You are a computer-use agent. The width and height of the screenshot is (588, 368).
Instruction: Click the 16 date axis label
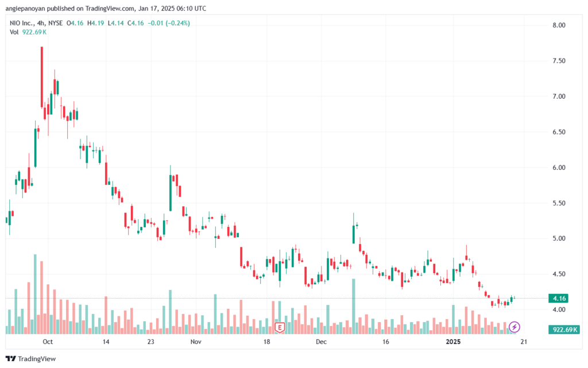[385, 342]
